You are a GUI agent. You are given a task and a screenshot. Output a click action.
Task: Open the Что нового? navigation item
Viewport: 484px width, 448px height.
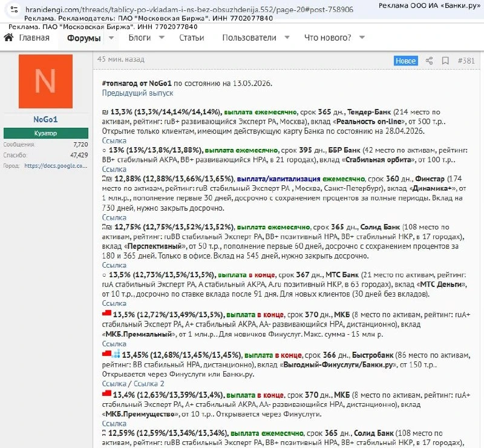327,38
